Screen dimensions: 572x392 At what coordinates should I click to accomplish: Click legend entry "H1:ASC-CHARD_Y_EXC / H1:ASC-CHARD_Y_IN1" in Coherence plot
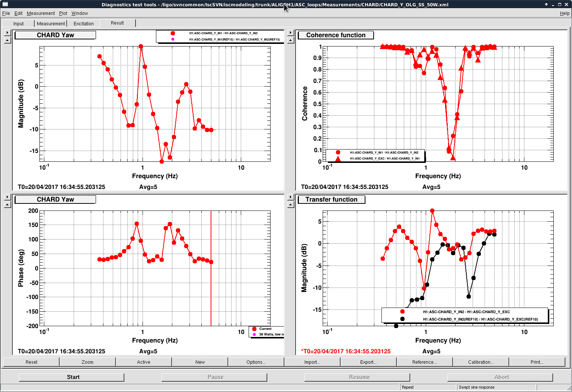pyautogui.click(x=385, y=158)
